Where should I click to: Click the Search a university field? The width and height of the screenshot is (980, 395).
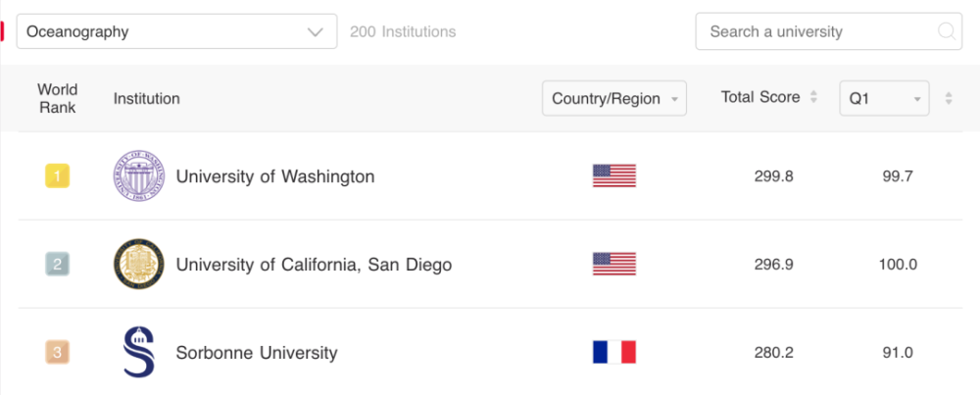point(818,31)
